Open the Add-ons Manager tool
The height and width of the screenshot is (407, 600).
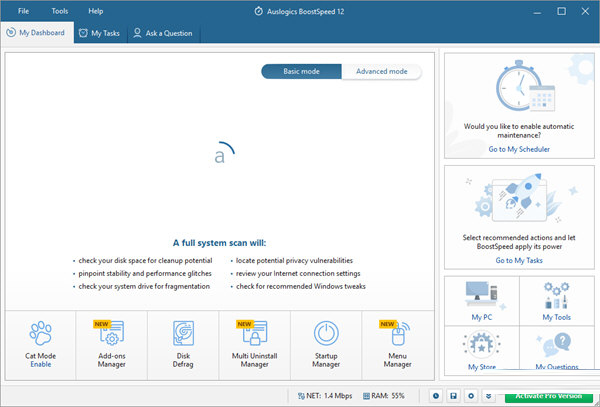[111, 333]
